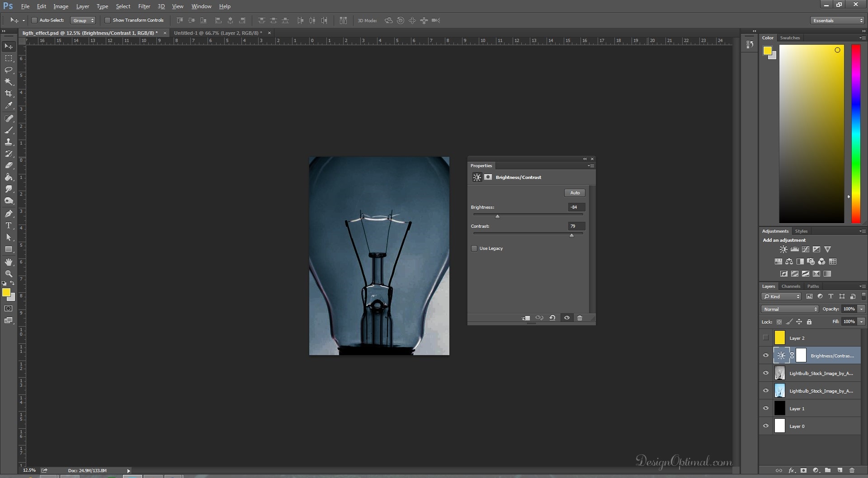Screen dimensions: 868x478
Task: Select the Crop tool
Action: click(9, 94)
